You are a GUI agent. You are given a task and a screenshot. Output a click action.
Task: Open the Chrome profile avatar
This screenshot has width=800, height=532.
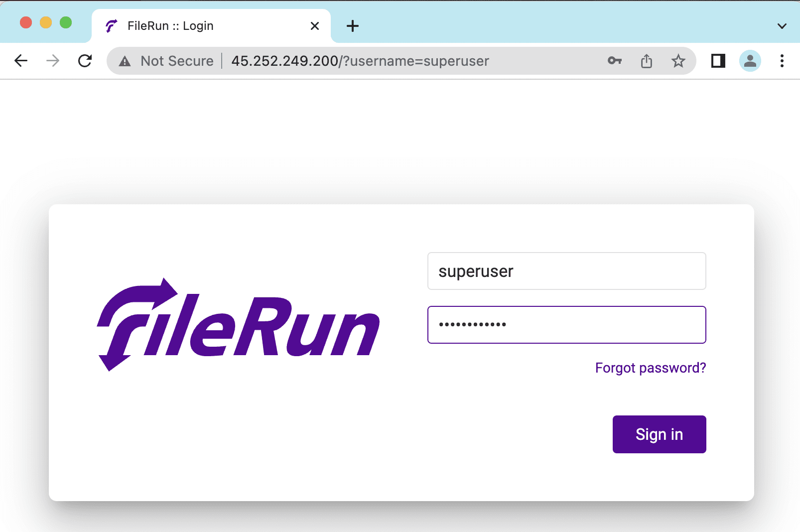coord(750,61)
